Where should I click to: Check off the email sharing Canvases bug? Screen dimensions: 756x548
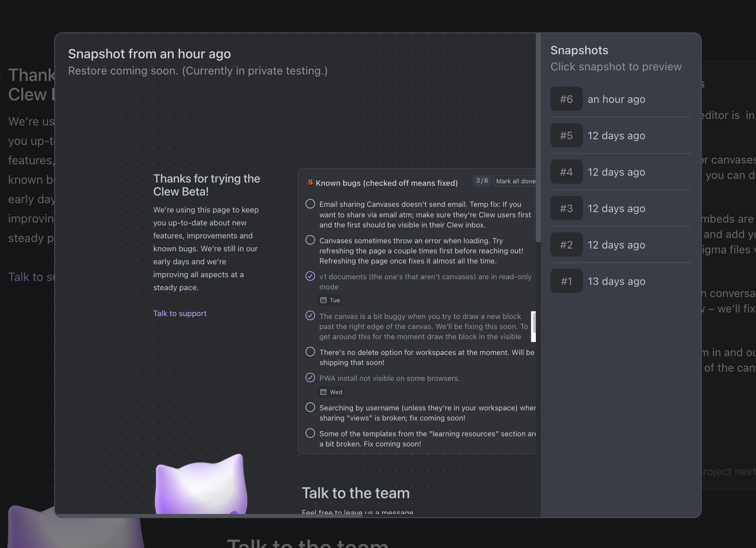click(x=310, y=204)
